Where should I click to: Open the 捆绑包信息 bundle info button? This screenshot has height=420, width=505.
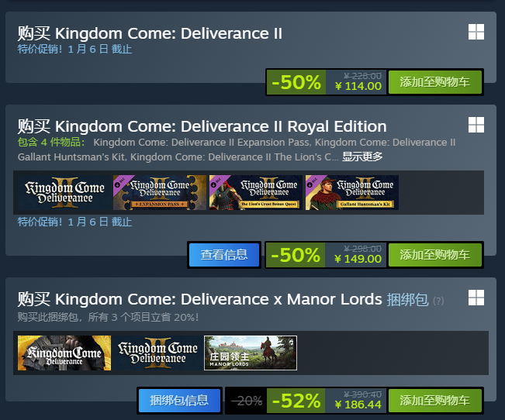tap(179, 400)
